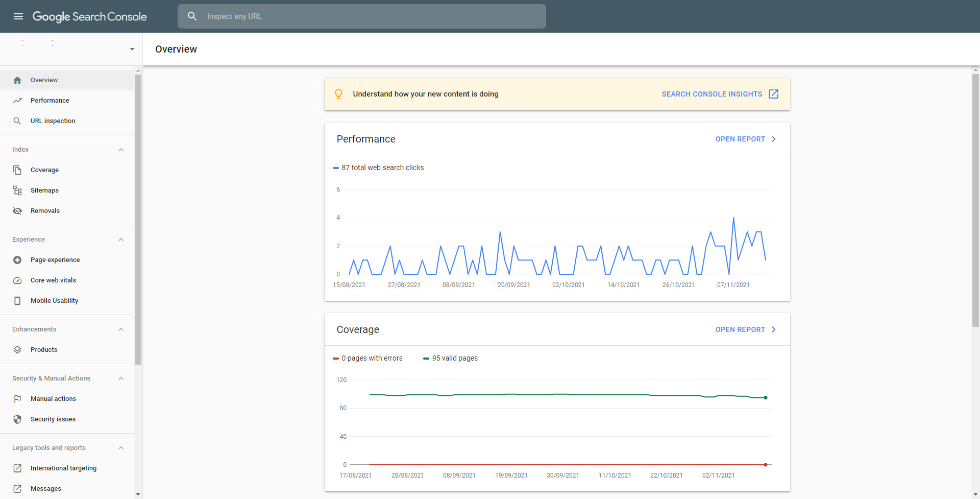980x499 pixels.
Task: Click the Security issues shield icon
Action: click(17, 419)
